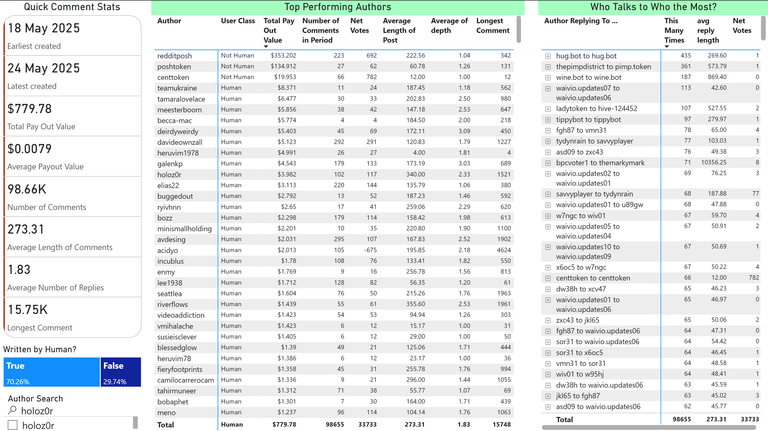
Task: Click the Author Search magnifier icon
Action: coord(12,410)
